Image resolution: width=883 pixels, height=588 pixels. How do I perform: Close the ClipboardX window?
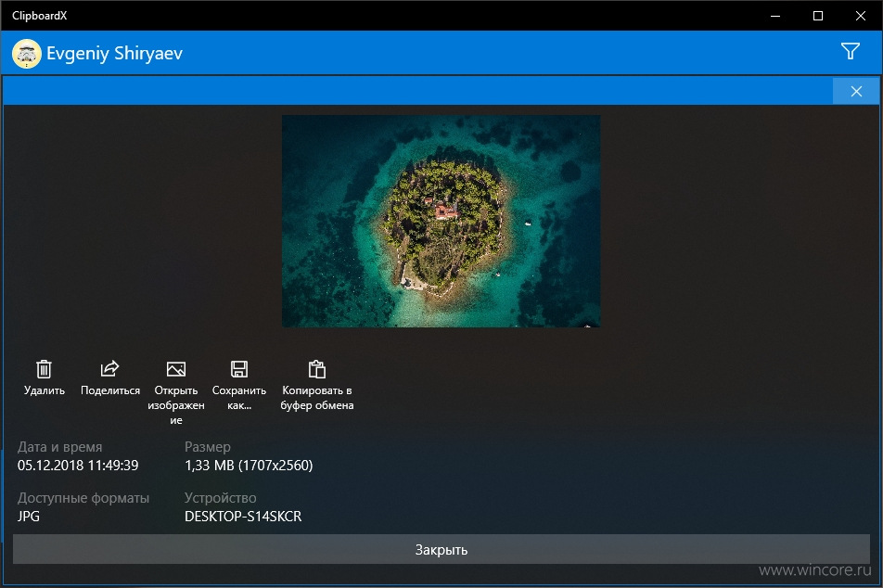[861, 16]
